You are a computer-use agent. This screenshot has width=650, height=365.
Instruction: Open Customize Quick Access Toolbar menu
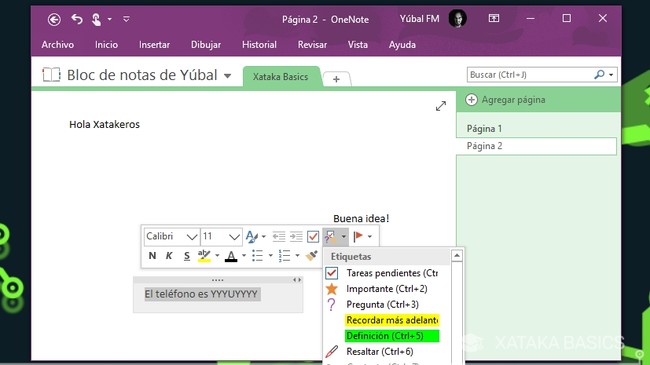click(126, 19)
